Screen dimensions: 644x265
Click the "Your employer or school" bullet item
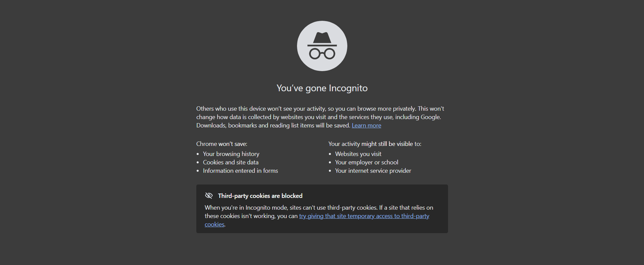(367, 162)
